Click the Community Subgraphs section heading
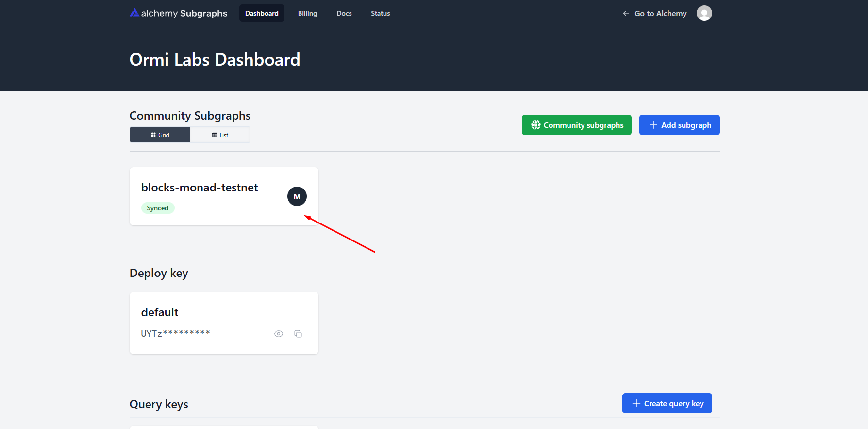868x429 pixels. tap(190, 116)
